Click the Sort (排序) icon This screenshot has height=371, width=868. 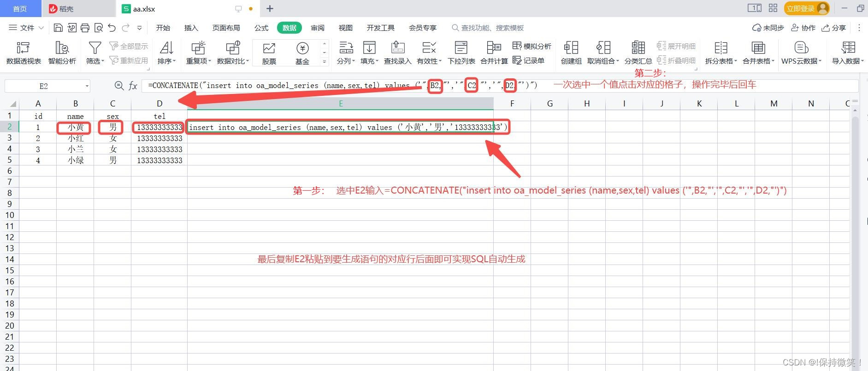(x=166, y=48)
